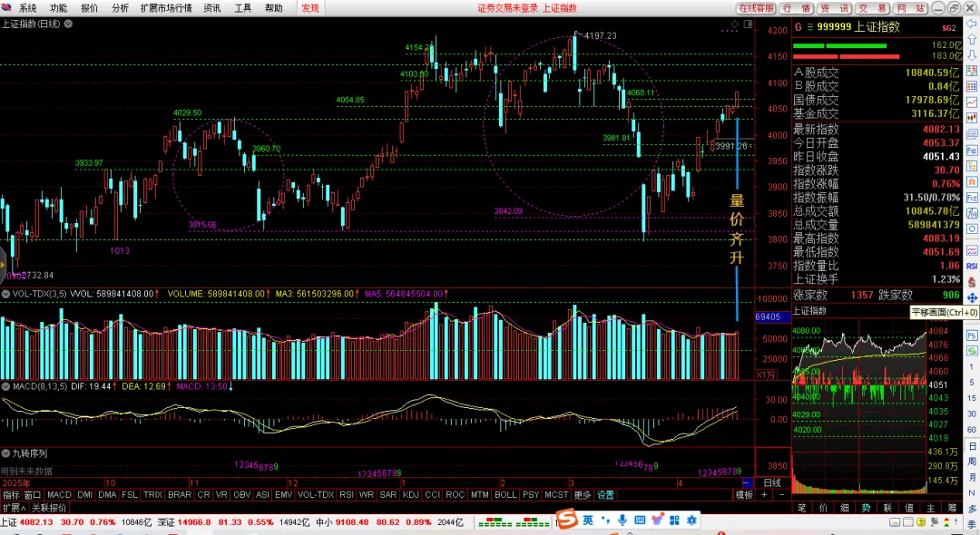Open the 扩展市场行情 menu
980x535 pixels.
(166, 8)
